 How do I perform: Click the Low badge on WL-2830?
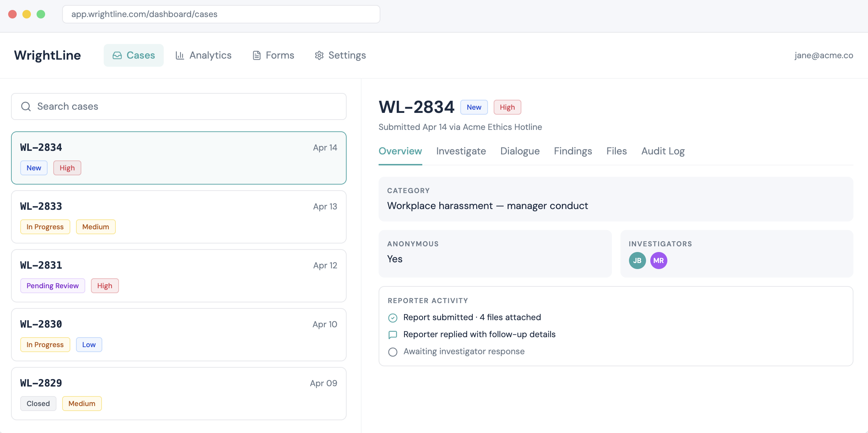tap(89, 345)
